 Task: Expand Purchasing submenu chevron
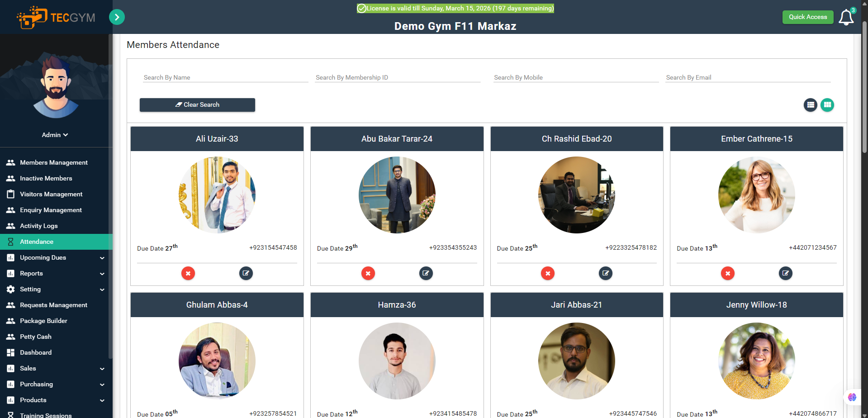(x=102, y=385)
